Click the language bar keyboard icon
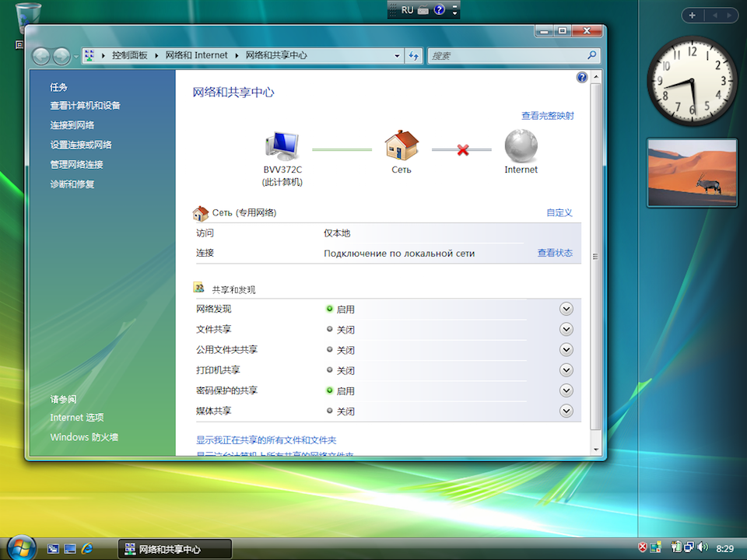 pyautogui.click(x=423, y=10)
